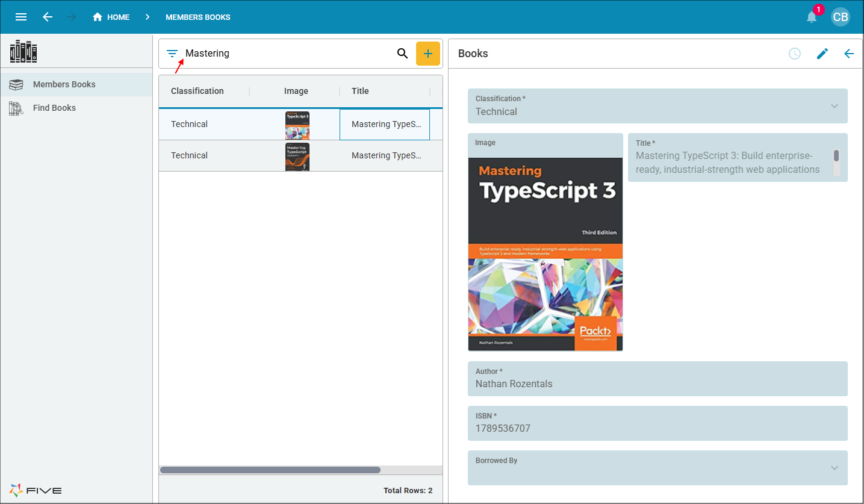The width and height of the screenshot is (864, 504).
Task: Click second row book cover thumbnail
Action: 297,157
